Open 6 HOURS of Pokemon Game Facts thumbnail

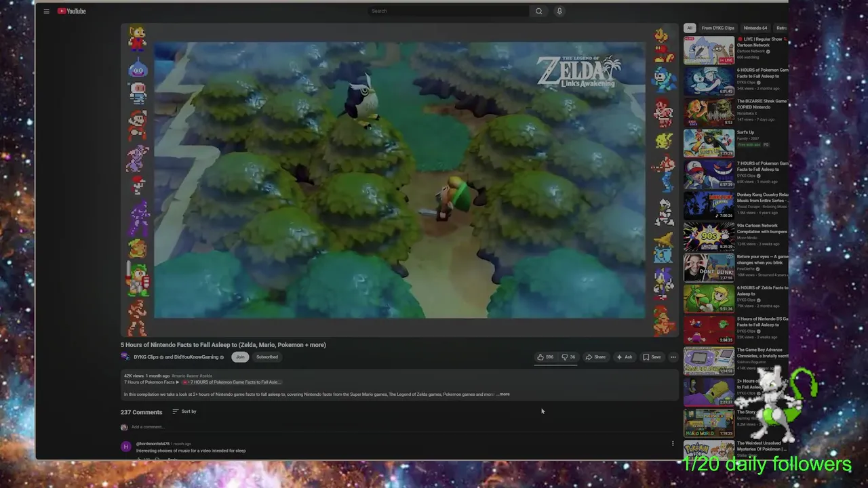709,81
